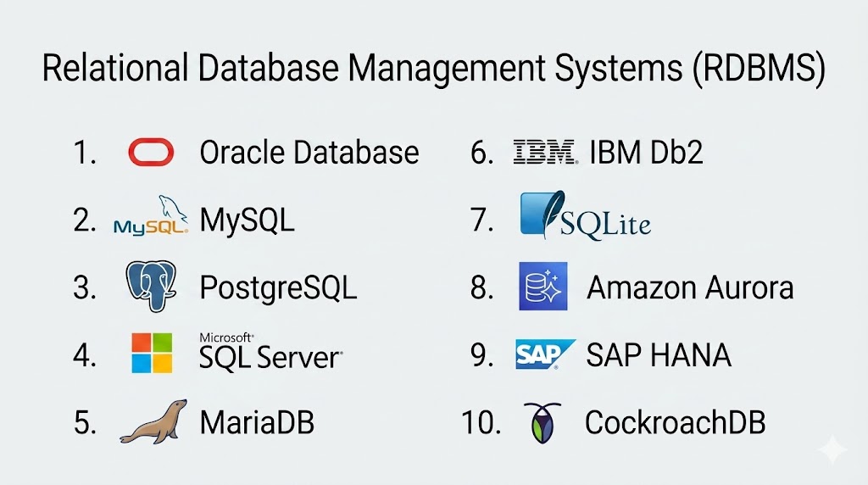Click the red Oracle logo icon
Image resolution: width=868 pixels, height=485 pixels.
point(151,153)
